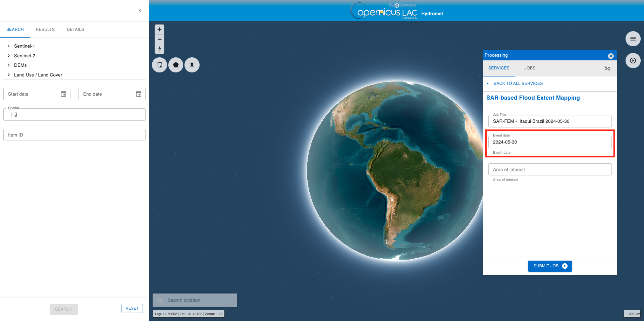Click the SUBMIT JOB button

tap(550, 266)
